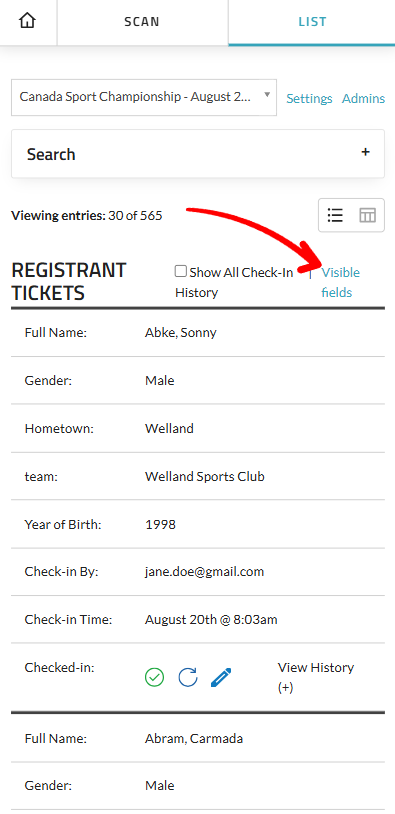Screen dimensions: 395x814
Task: Expand View History for Sonny Abke
Action: 316,677
